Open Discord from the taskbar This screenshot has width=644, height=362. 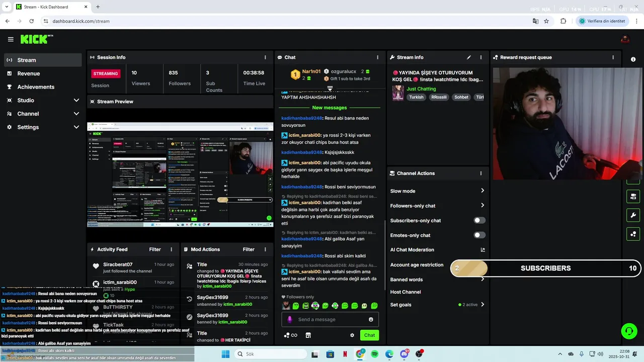[x=404, y=354]
